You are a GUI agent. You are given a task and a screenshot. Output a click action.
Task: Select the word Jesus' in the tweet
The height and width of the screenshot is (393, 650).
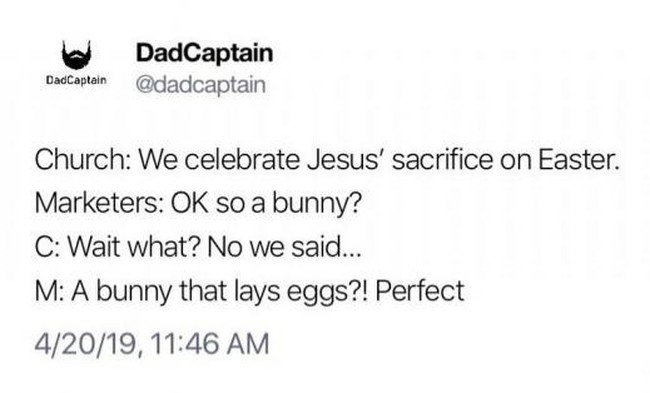[346, 160]
